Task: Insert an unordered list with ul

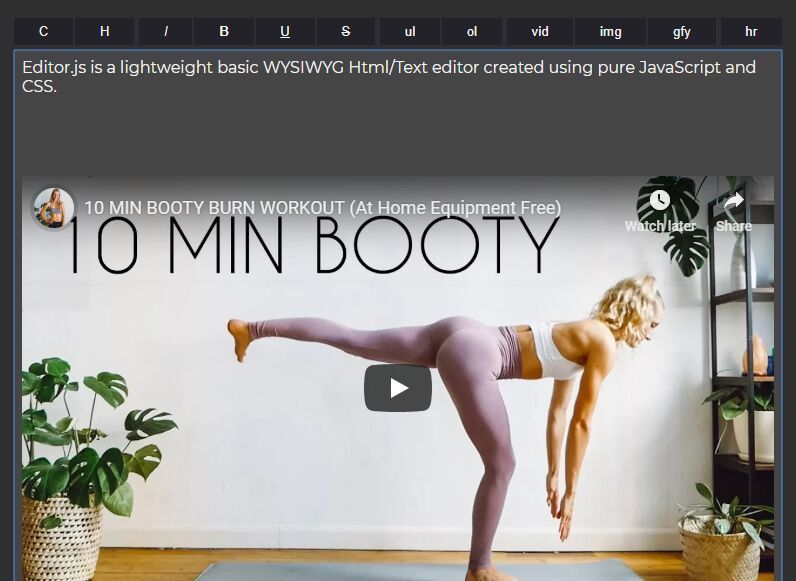Action: point(410,31)
